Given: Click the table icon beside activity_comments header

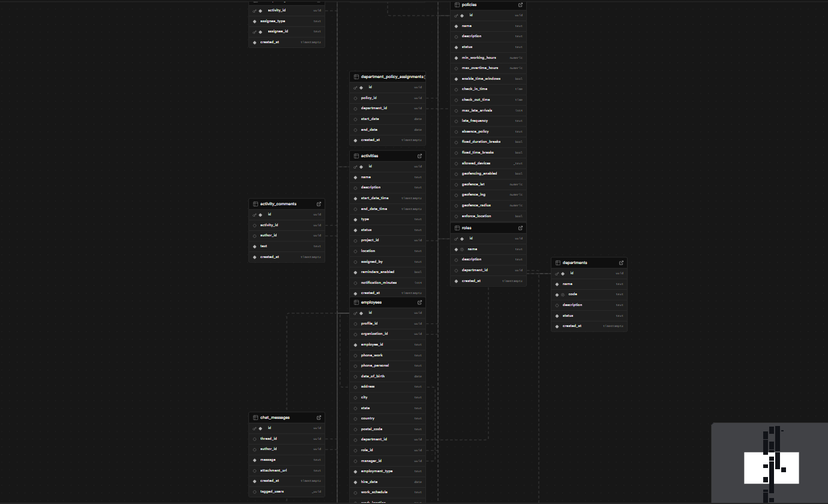Looking at the screenshot, I should (255, 204).
